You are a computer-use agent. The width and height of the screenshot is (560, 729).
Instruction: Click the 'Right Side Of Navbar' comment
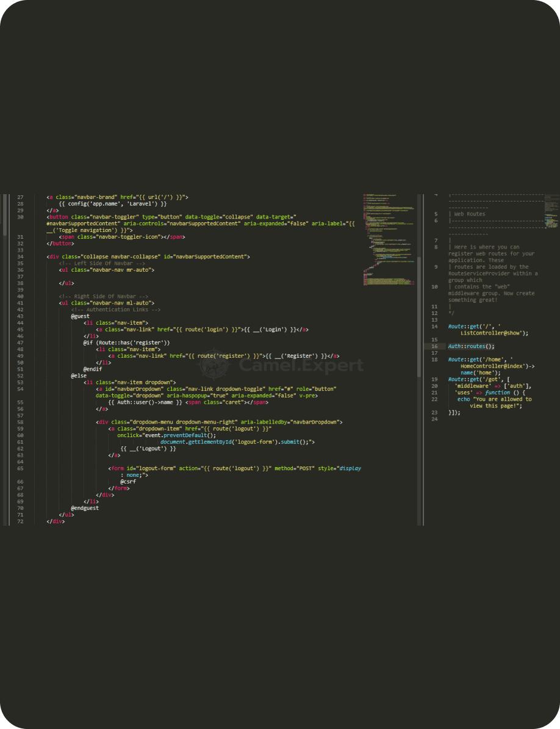(104, 296)
